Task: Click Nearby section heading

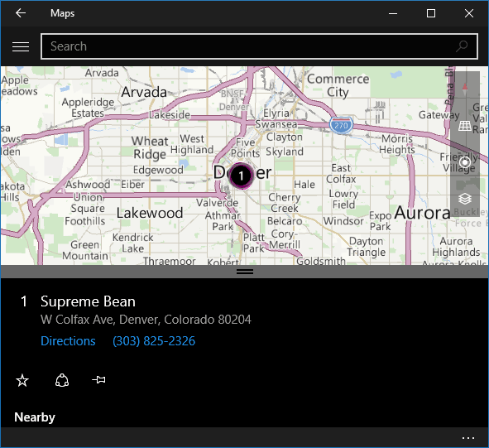Action: 35,417
